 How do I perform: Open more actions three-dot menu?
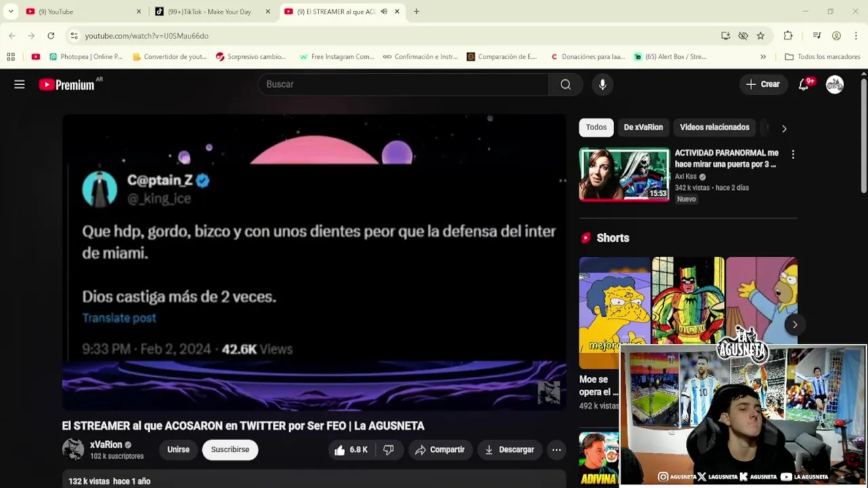click(556, 449)
